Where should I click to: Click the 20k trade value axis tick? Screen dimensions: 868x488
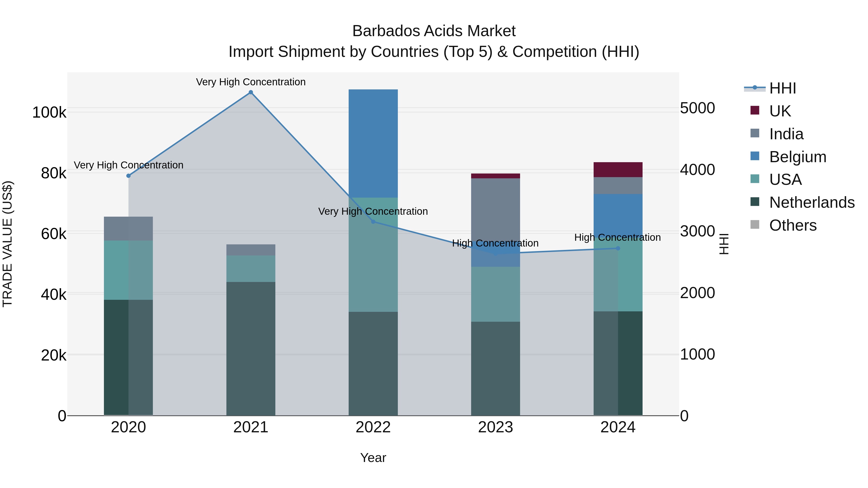click(x=54, y=355)
